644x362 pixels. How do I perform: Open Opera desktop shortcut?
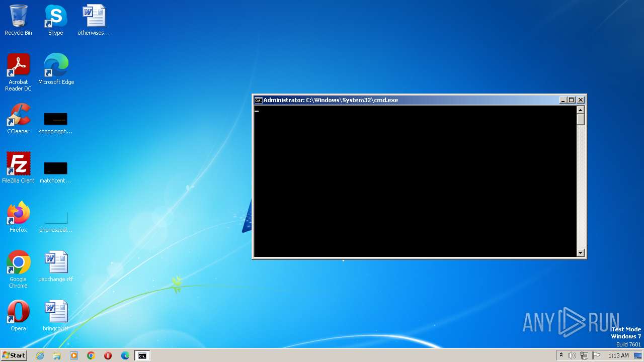pyautogui.click(x=18, y=315)
